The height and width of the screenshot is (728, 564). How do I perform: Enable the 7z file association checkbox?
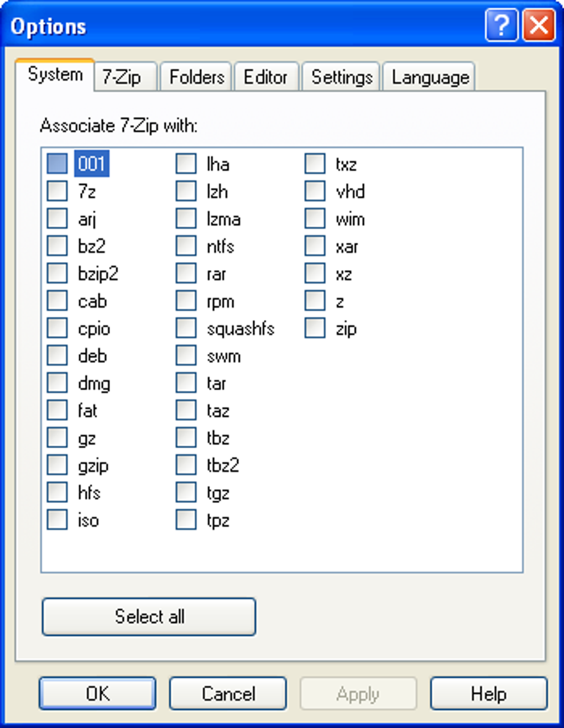[x=57, y=191]
